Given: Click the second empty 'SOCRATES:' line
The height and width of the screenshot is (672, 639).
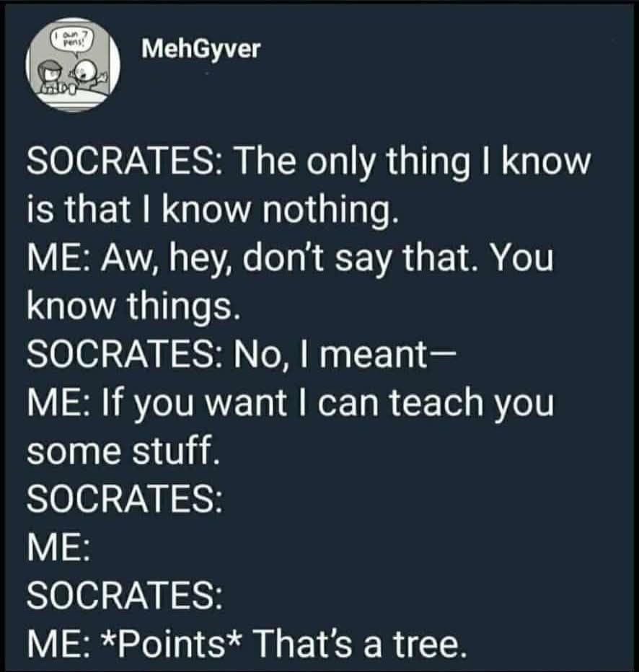Looking at the screenshot, I should 125,596.
